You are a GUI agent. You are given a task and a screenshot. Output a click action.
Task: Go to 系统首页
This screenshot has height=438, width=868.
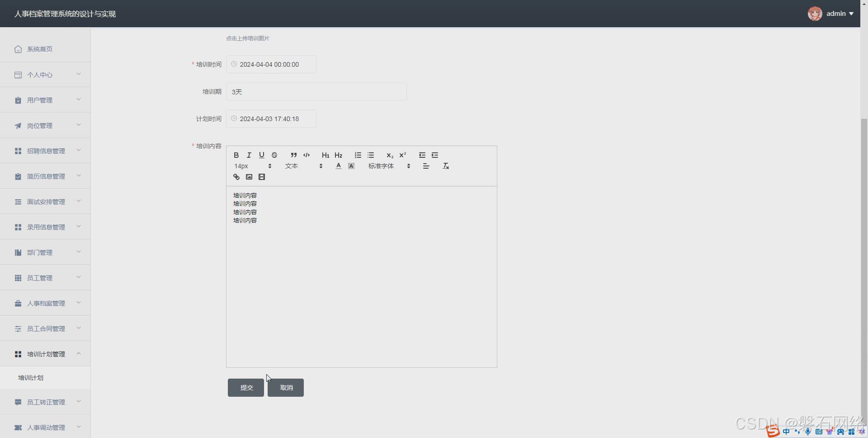45,49
